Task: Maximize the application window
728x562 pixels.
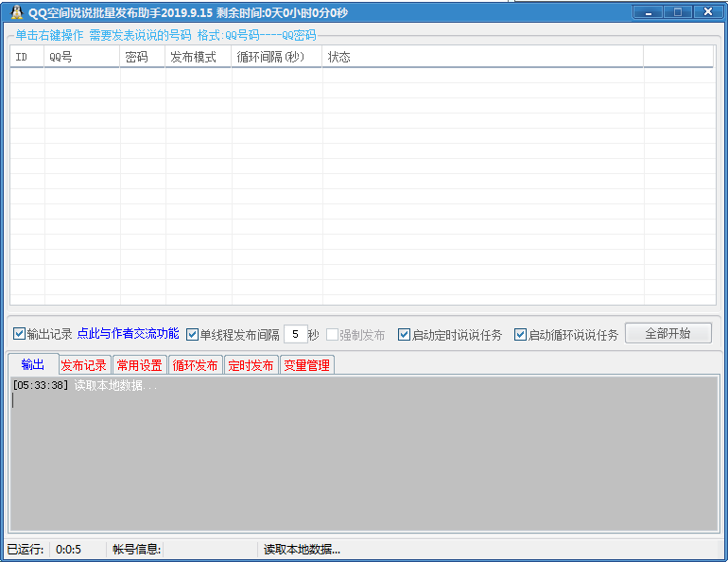Action: click(677, 12)
